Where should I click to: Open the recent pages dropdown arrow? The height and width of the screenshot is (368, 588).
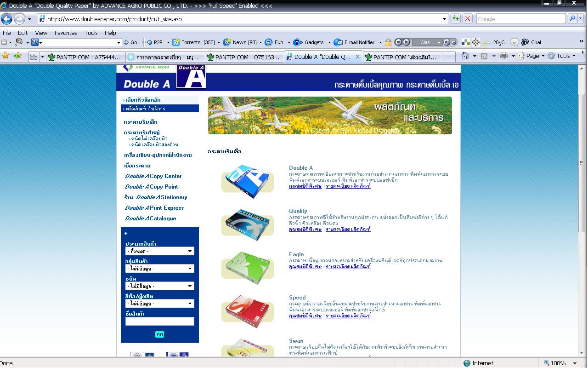[29, 19]
